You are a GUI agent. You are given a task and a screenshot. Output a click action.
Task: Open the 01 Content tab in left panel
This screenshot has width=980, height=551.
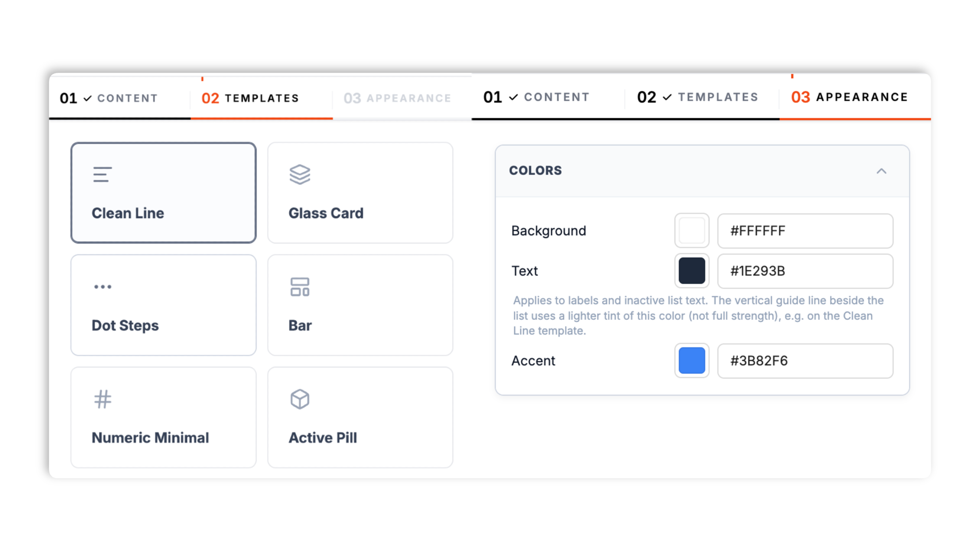120,98
